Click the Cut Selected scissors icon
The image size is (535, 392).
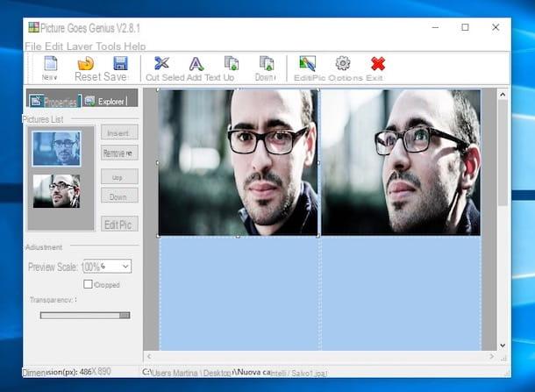pos(161,63)
